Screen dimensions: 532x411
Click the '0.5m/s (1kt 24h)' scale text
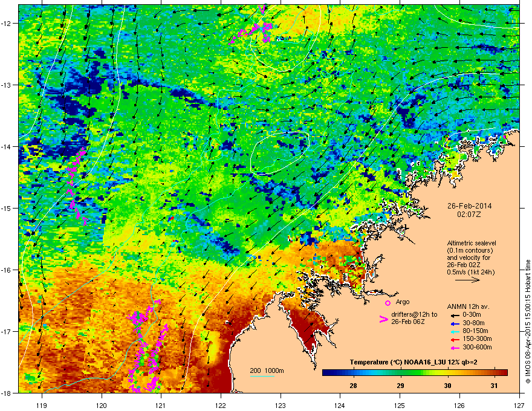click(x=470, y=273)
